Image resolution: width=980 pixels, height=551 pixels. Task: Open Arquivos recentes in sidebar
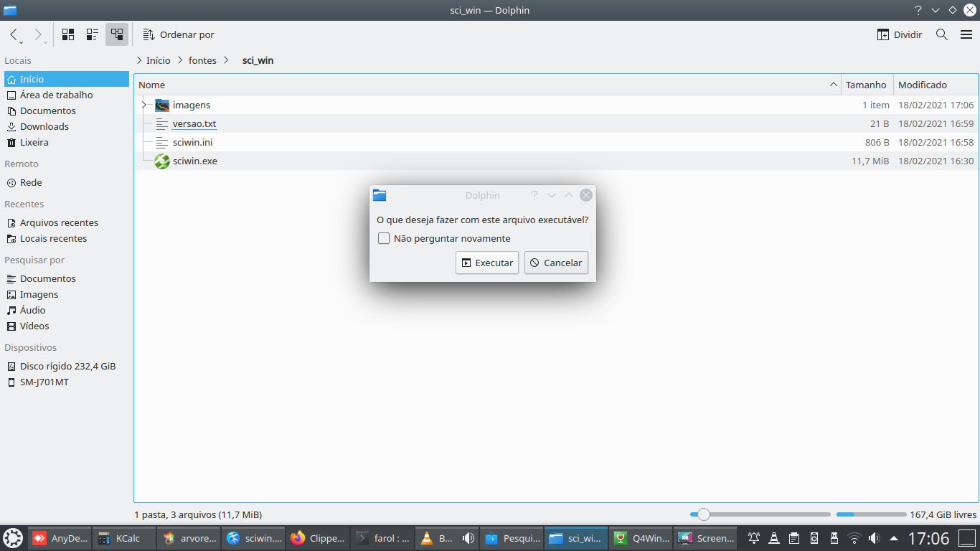click(67, 222)
